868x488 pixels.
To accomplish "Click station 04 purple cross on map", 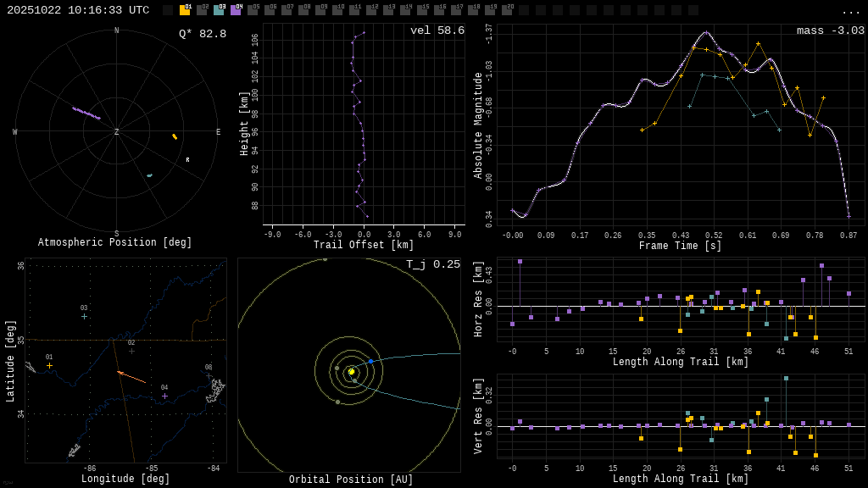I will (164, 396).
